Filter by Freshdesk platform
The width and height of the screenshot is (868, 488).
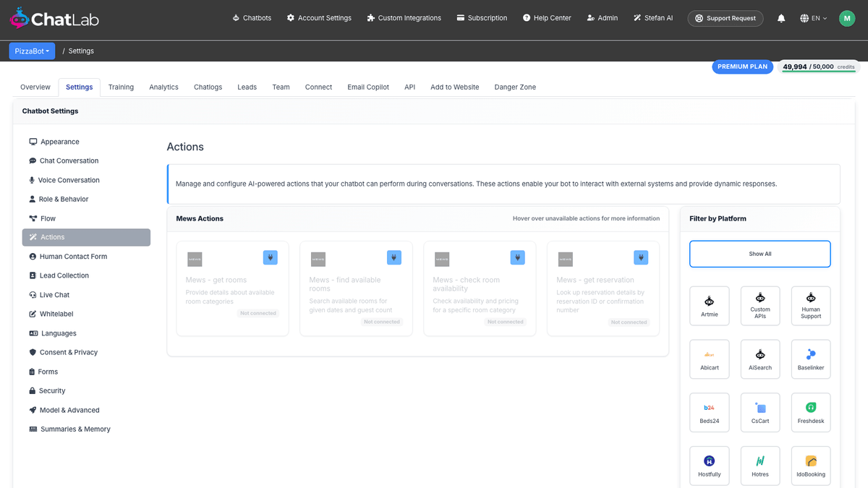pyautogui.click(x=811, y=413)
